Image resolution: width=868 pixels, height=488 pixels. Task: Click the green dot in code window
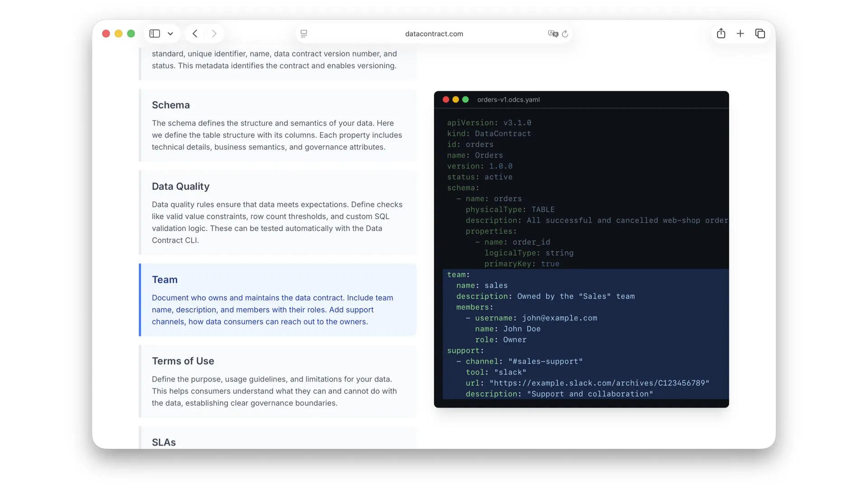[x=466, y=99]
